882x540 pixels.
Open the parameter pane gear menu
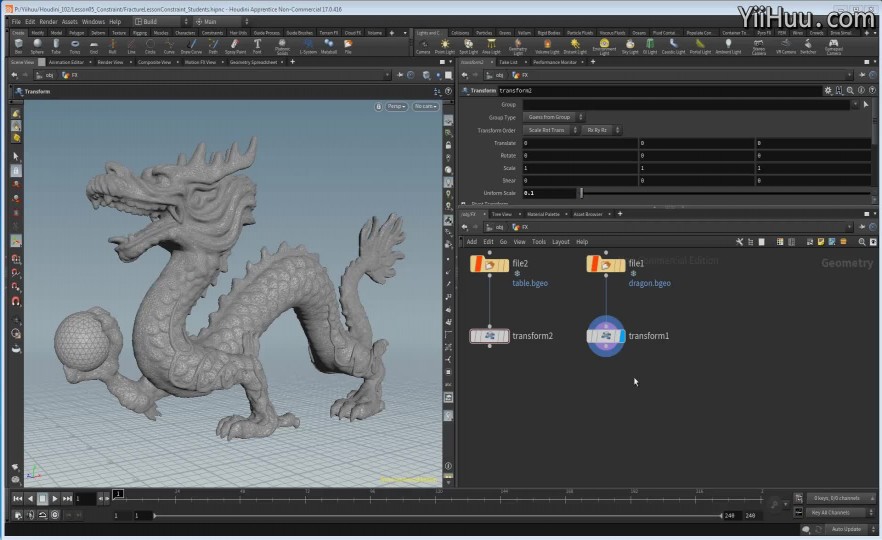tap(828, 90)
